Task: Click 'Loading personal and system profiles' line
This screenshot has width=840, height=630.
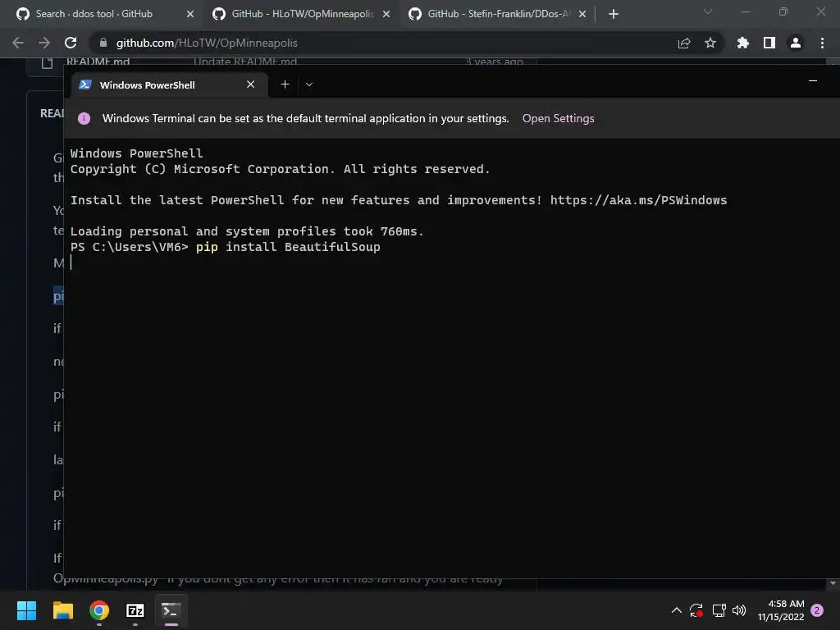Action: [x=247, y=231]
